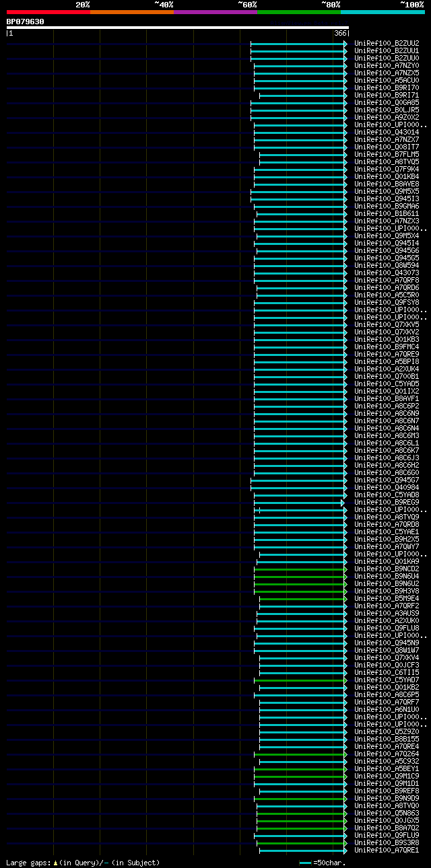
Task: Select the UniRef100_A2XUK4 label
Action: (x=387, y=369)
